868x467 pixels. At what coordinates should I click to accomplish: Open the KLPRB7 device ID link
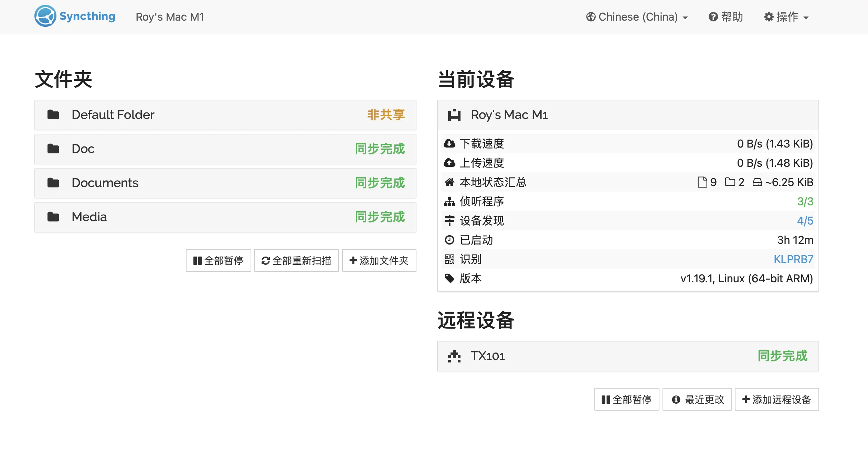[793, 259]
